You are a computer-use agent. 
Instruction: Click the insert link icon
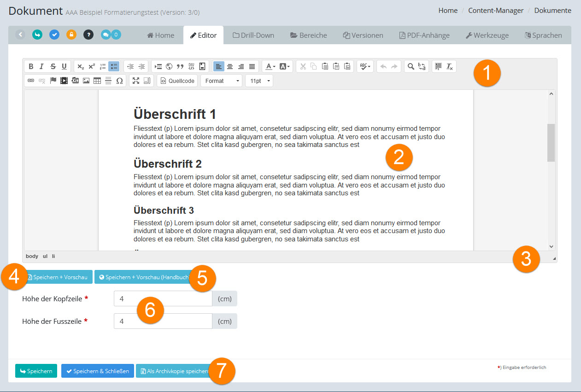[31, 81]
